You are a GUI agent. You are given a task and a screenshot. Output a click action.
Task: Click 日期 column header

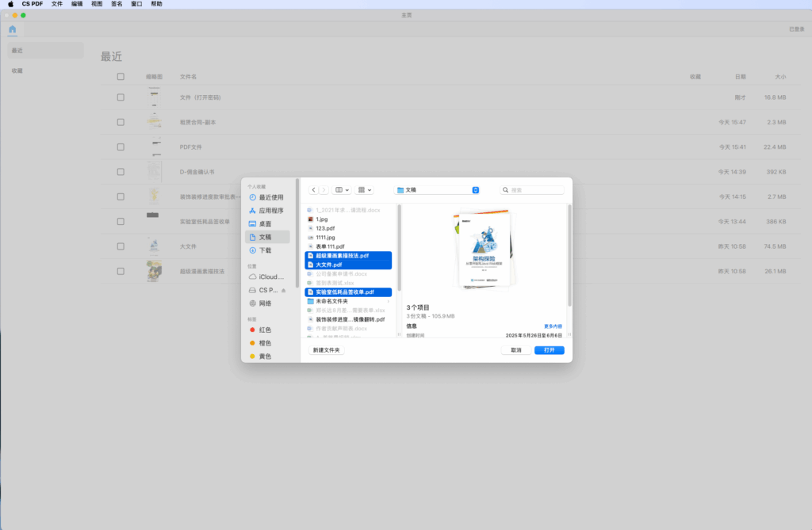click(x=741, y=77)
